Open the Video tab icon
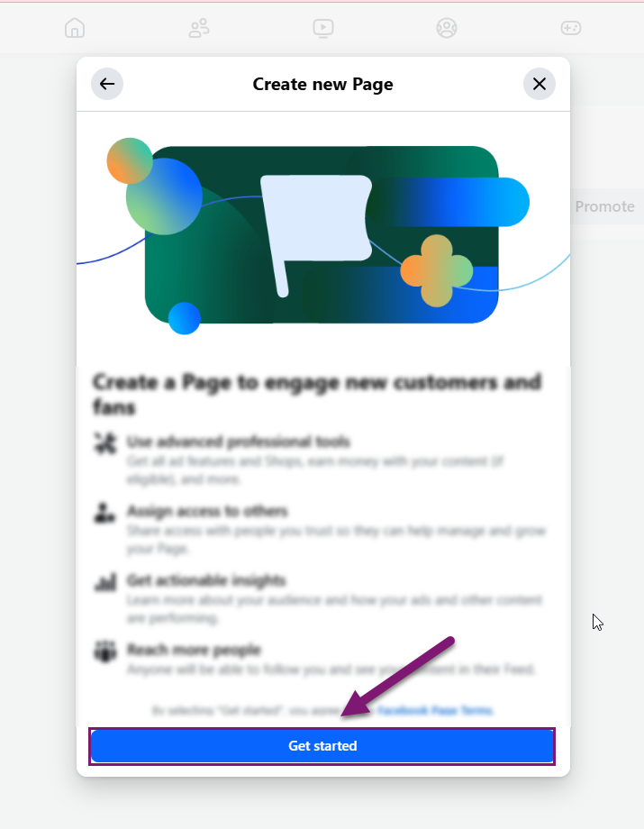Image resolution: width=644 pixels, height=829 pixels. click(x=323, y=28)
